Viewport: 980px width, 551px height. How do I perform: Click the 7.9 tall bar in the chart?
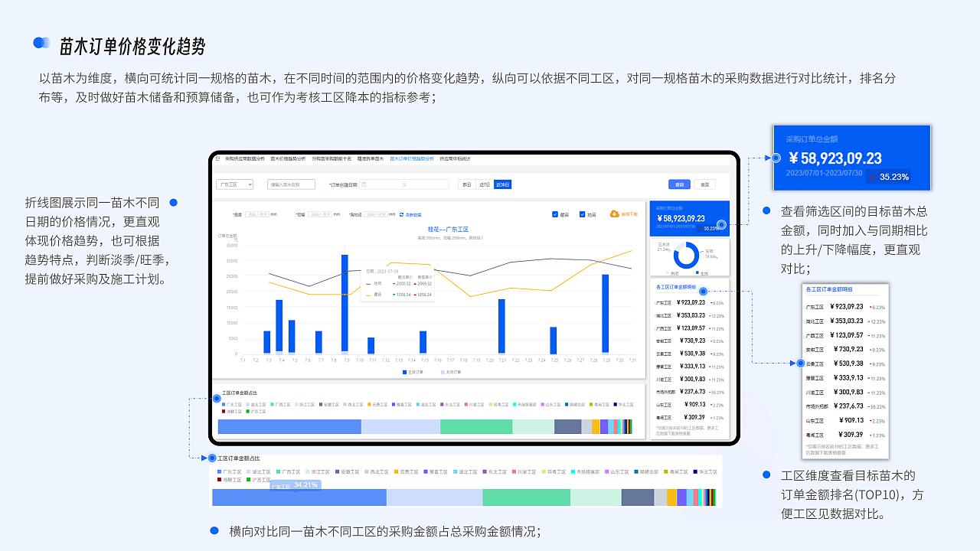[345, 304]
